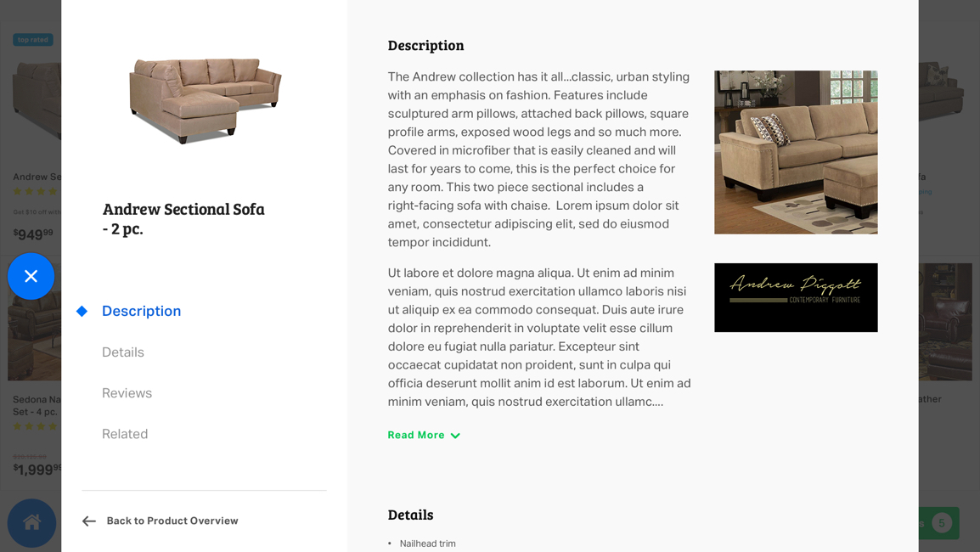
Task: Click the green button with 5 badge
Action: pos(938,522)
